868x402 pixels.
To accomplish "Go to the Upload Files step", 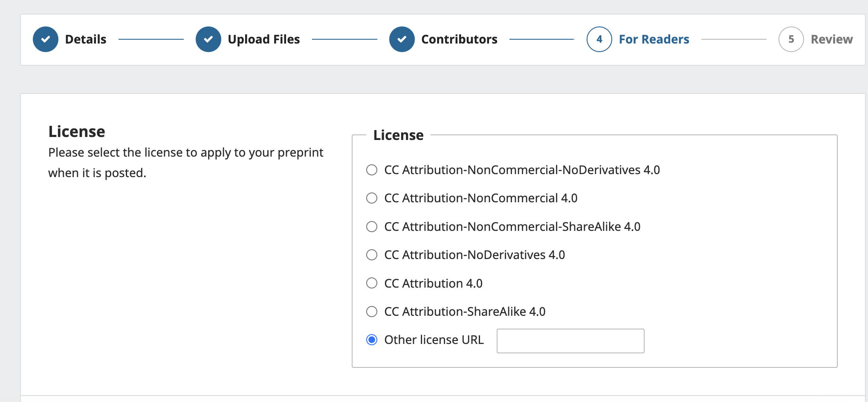I will point(264,39).
